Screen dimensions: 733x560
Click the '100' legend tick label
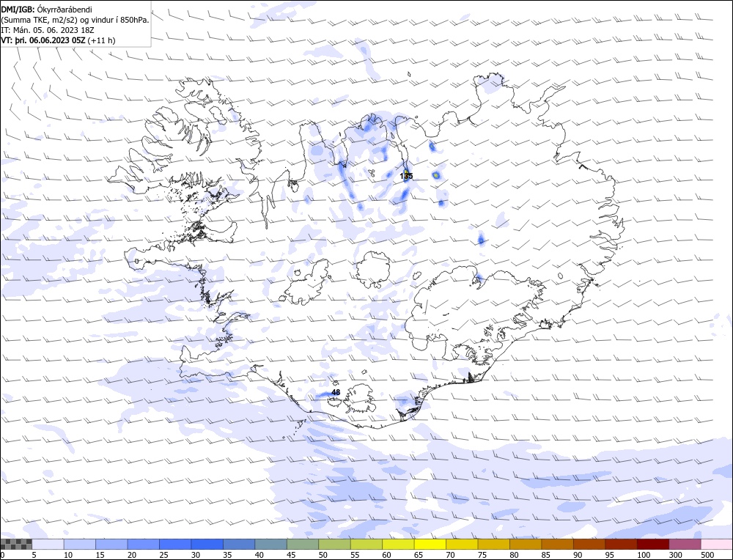644,555
